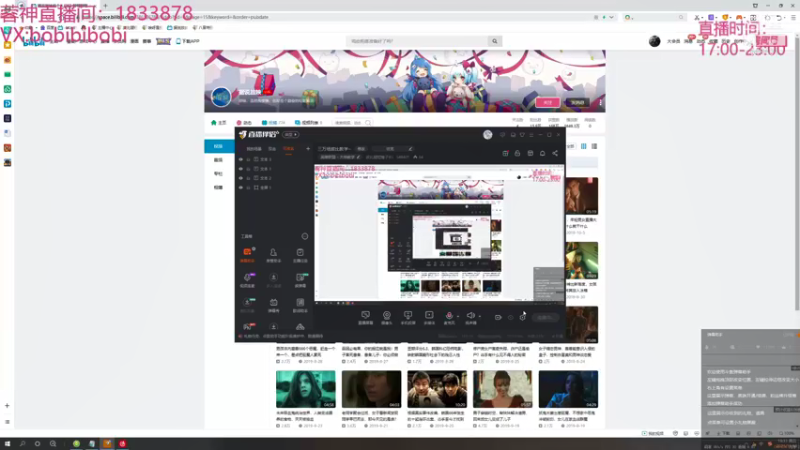Open green-tinted girl face video thumbnail
800x450 pixels.
(x=306, y=389)
